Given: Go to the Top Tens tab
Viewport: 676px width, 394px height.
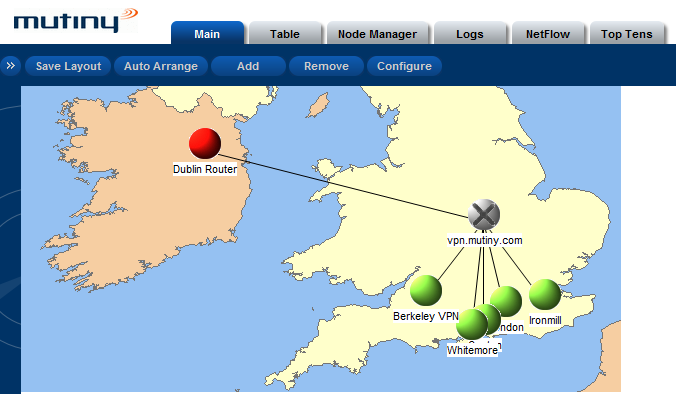Looking at the screenshot, I should (x=627, y=34).
